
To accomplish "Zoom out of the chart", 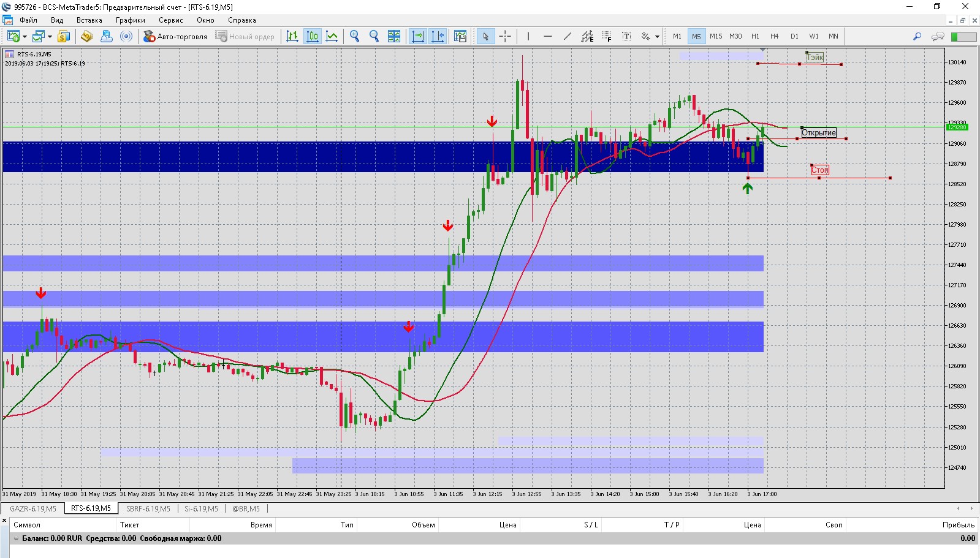I will pos(374,37).
